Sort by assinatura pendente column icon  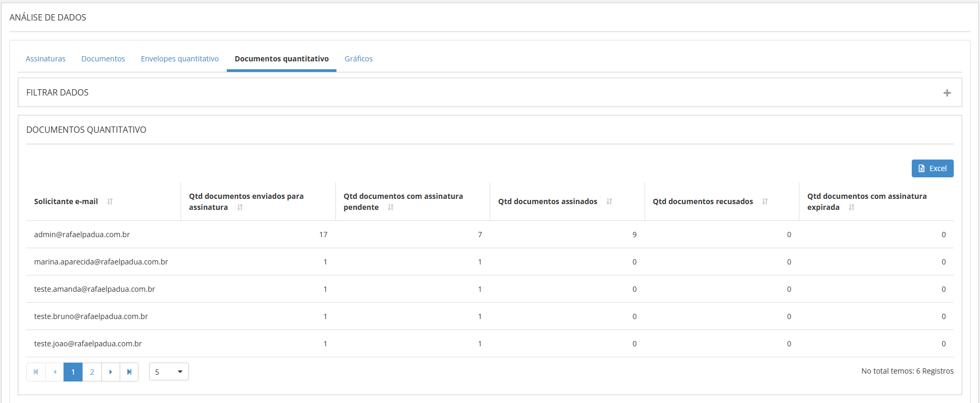point(391,207)
